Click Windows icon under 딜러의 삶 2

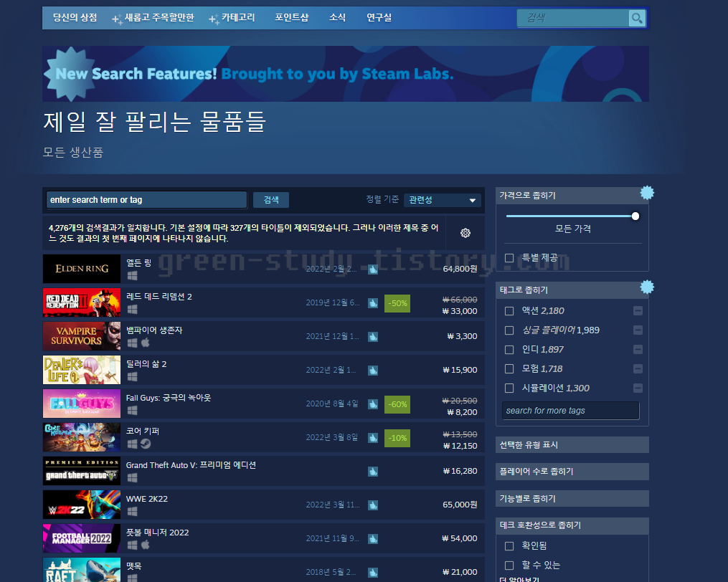[x=132, y=376]
